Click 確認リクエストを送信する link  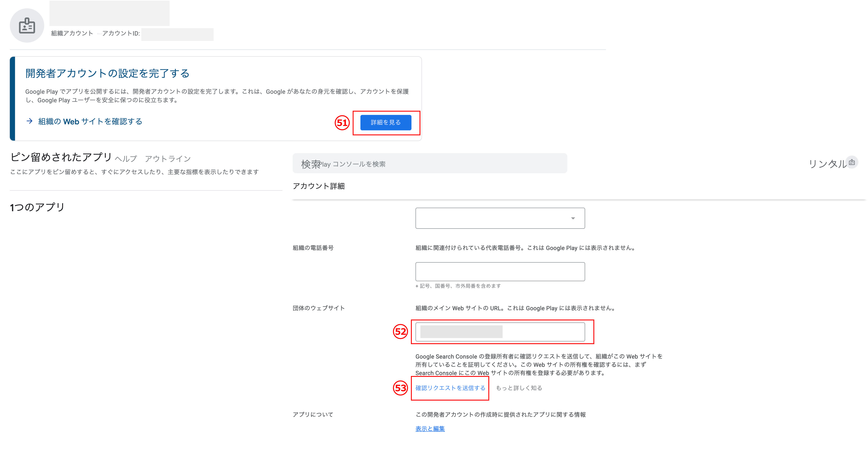pos(450,388)
